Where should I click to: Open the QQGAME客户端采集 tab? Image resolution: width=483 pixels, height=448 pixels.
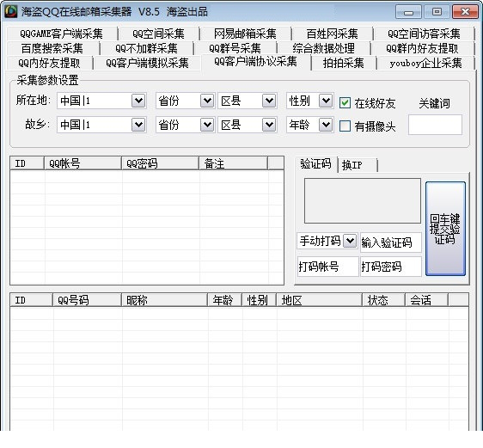[61, 34]
